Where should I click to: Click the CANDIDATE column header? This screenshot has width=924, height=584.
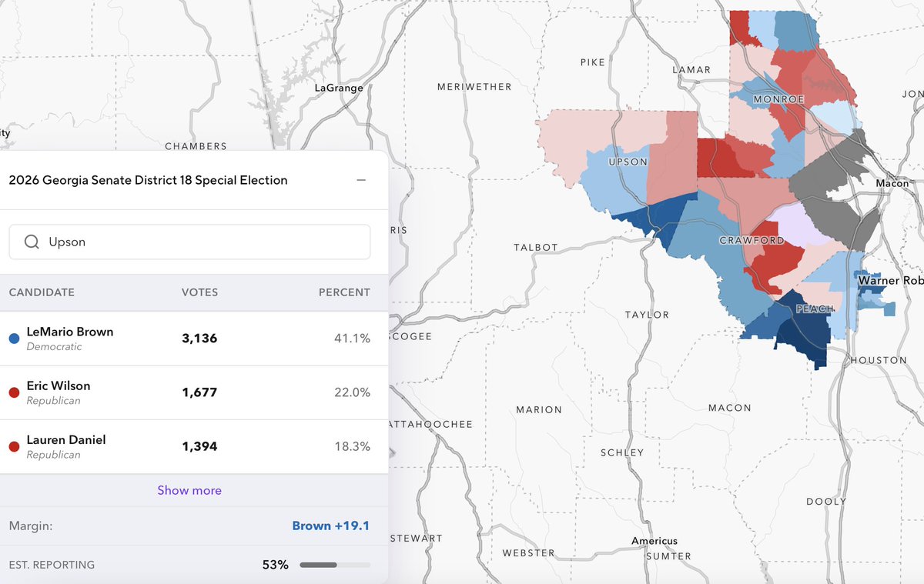coord(42,292)
